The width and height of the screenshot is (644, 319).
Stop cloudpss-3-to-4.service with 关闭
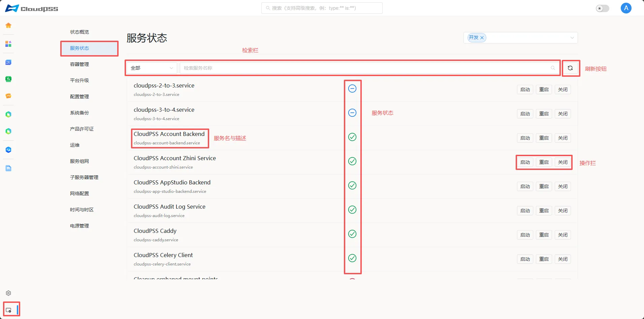click(x=563, y=114)
